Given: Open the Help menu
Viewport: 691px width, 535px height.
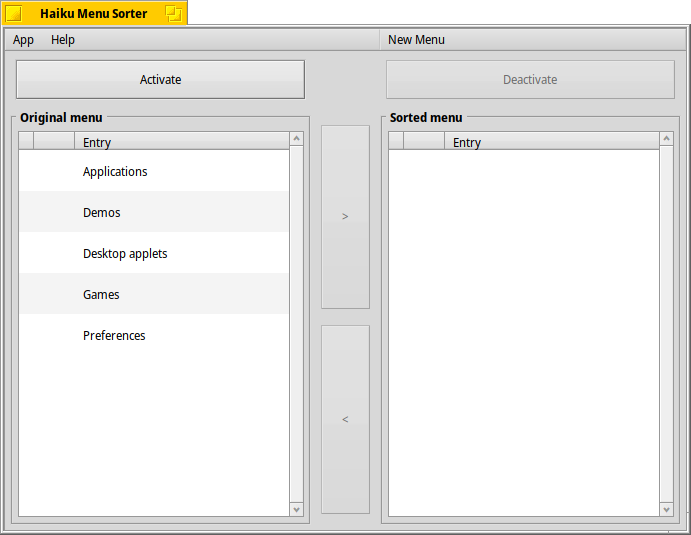Looking at the screenshot, I should coord(63,40).
